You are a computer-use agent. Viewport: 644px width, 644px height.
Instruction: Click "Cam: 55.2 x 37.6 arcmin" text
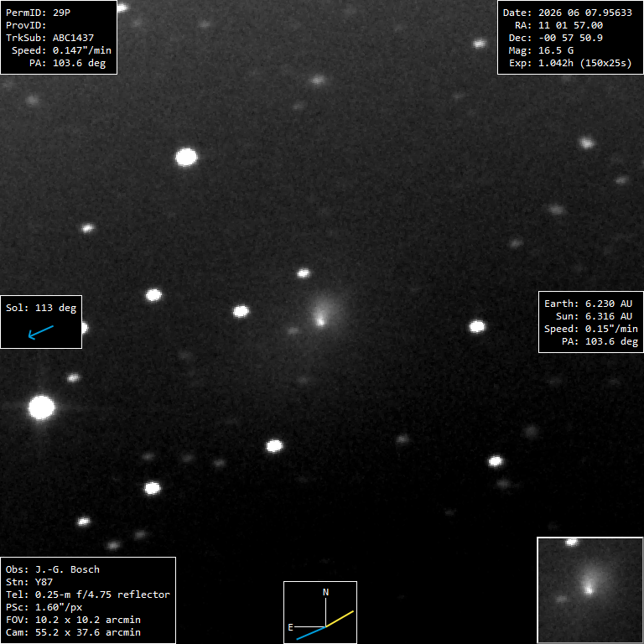(73, 632)
